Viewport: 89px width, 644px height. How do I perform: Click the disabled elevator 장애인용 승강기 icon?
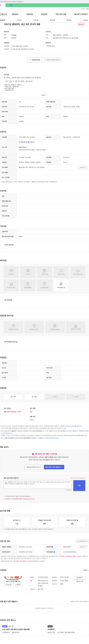click(34, 327)
